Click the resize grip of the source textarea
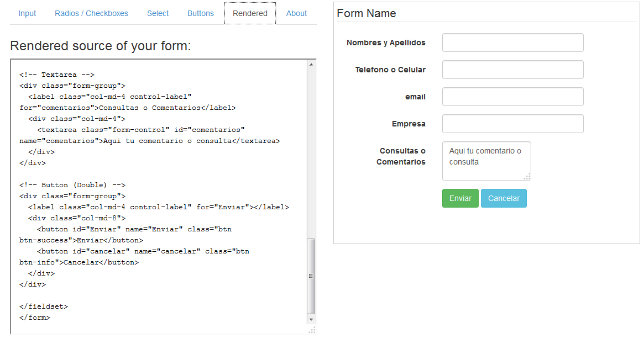644x344 pixels. pos(311,330)
